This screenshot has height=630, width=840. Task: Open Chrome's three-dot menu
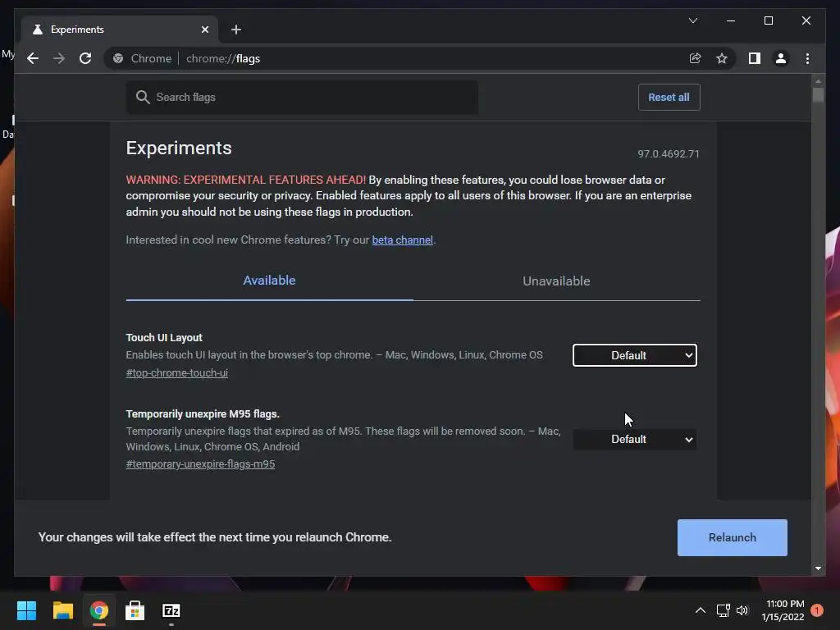(807, 58)
